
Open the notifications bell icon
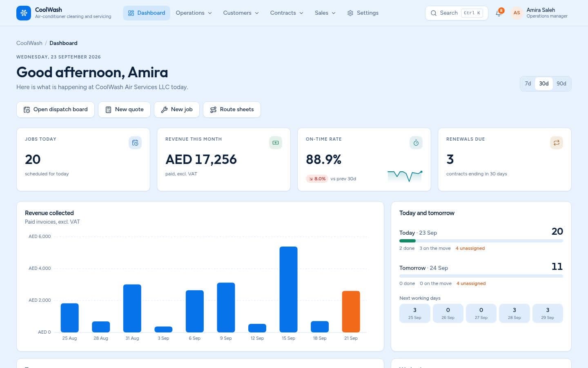499,13
